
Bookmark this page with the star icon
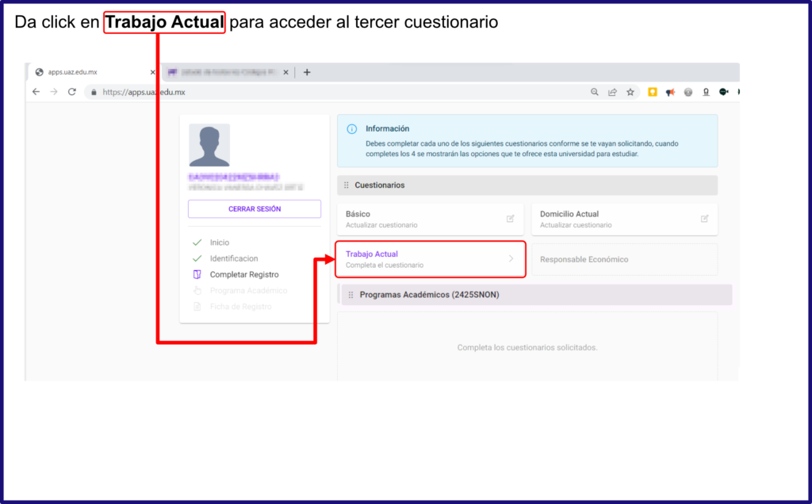tap(630, 92)
